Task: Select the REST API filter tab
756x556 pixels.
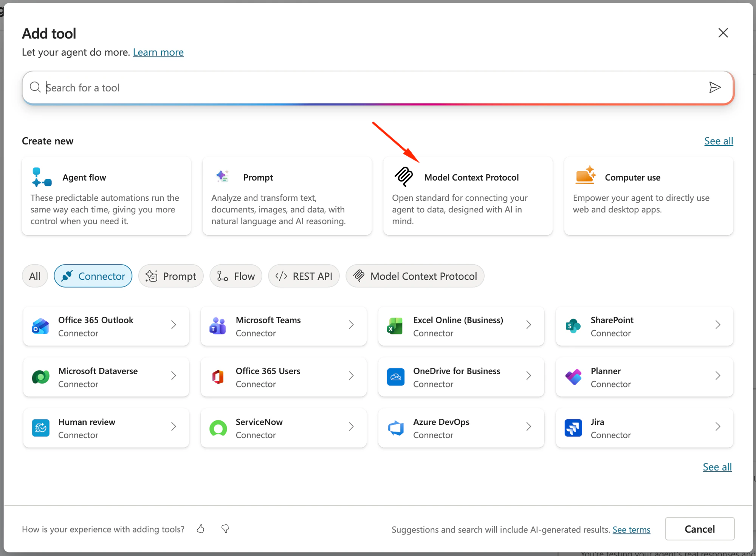Action: pos(304,276)
